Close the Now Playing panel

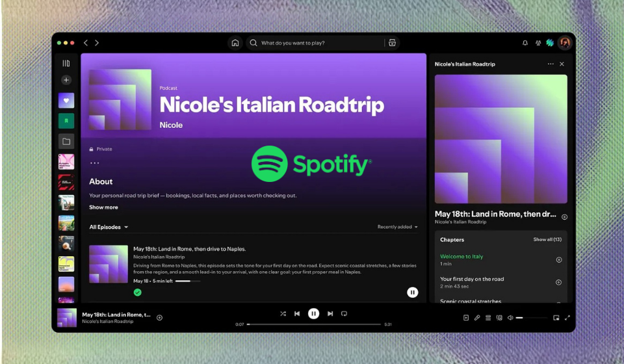(x=562, y=64)
